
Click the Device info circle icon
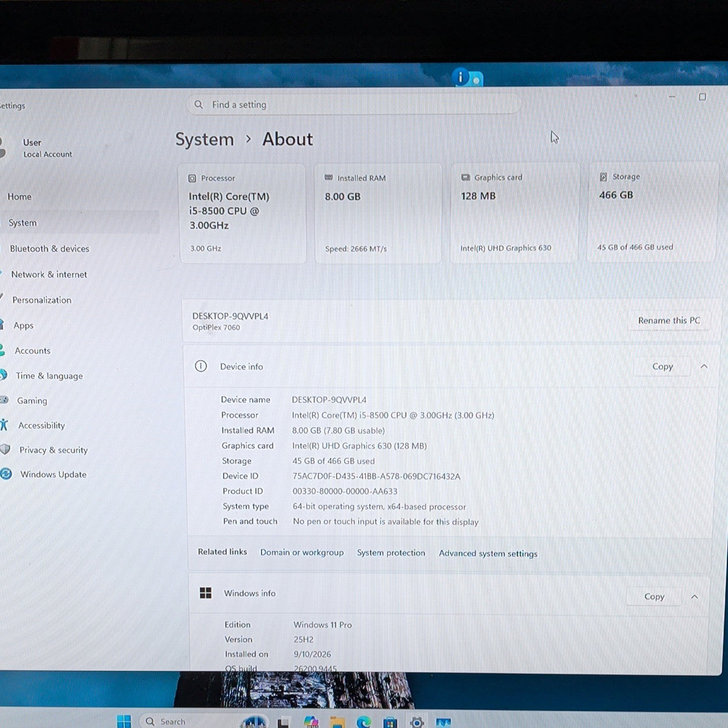click(201, 366)
